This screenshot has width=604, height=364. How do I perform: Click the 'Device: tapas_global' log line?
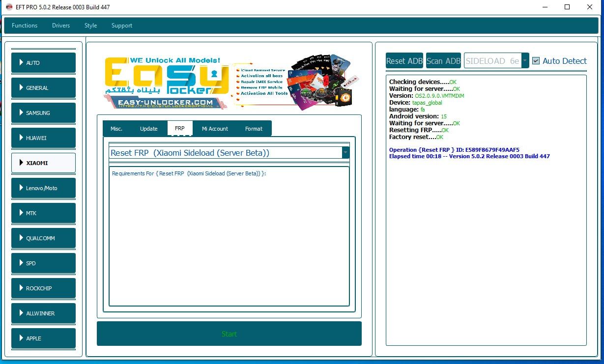click(415, 103)
